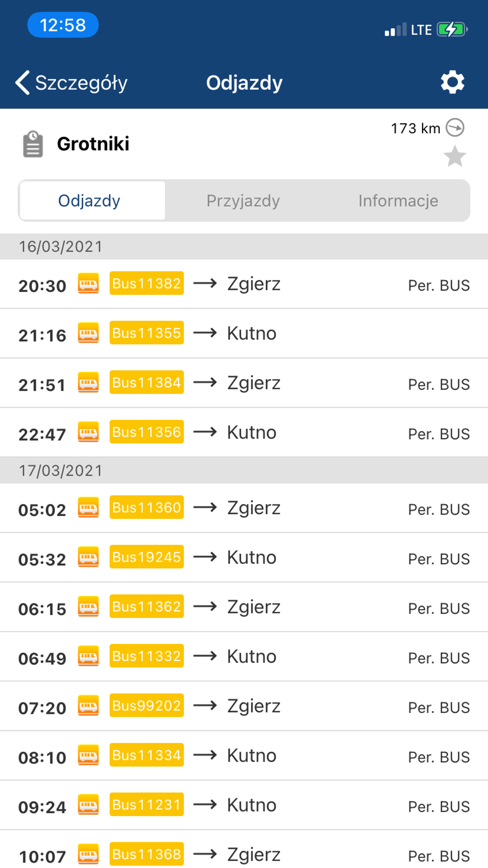
Task: Tap the Bus19245 line badge
Action: click(147, 557)
